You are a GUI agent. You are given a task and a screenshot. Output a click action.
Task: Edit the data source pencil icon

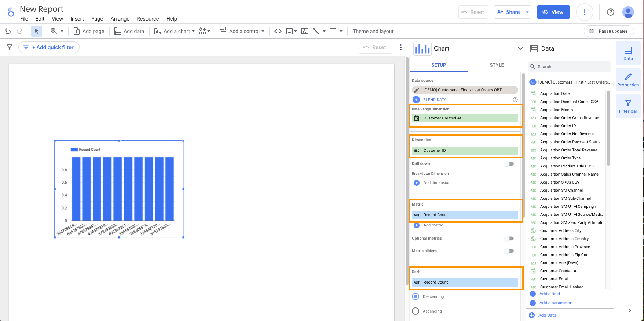[417, 90]
